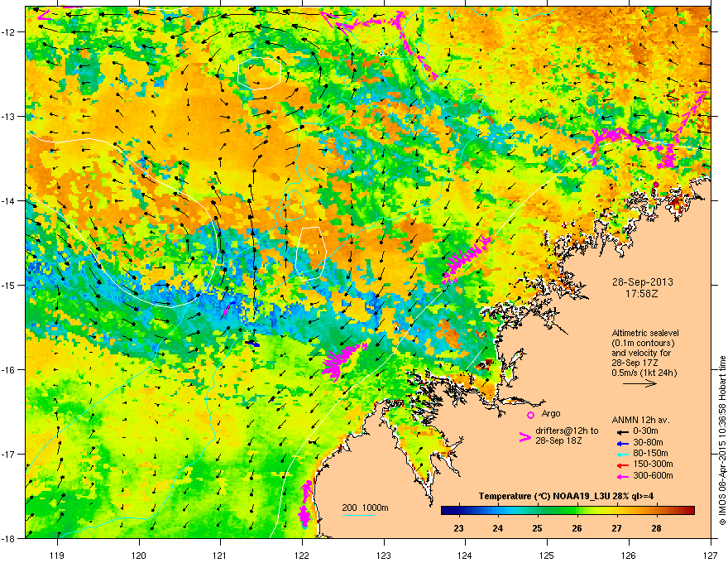Image resolution: width=728 pixels, height=563 pixels.
Task: Click the 23 tick on temperature scale
Action: (458, 528)
